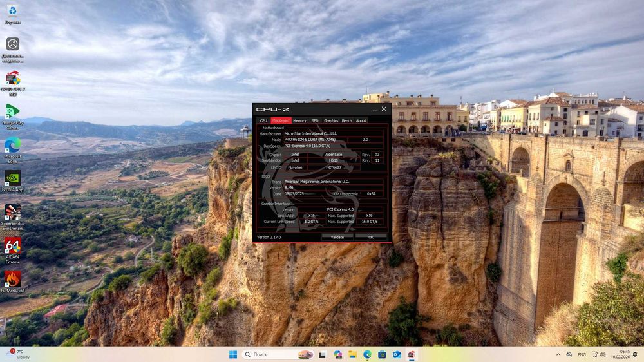Image resolution: width=644 pixels, height=362 pixels.
Task: Open Task View in the taskbar
Action: tap(323, 354)
